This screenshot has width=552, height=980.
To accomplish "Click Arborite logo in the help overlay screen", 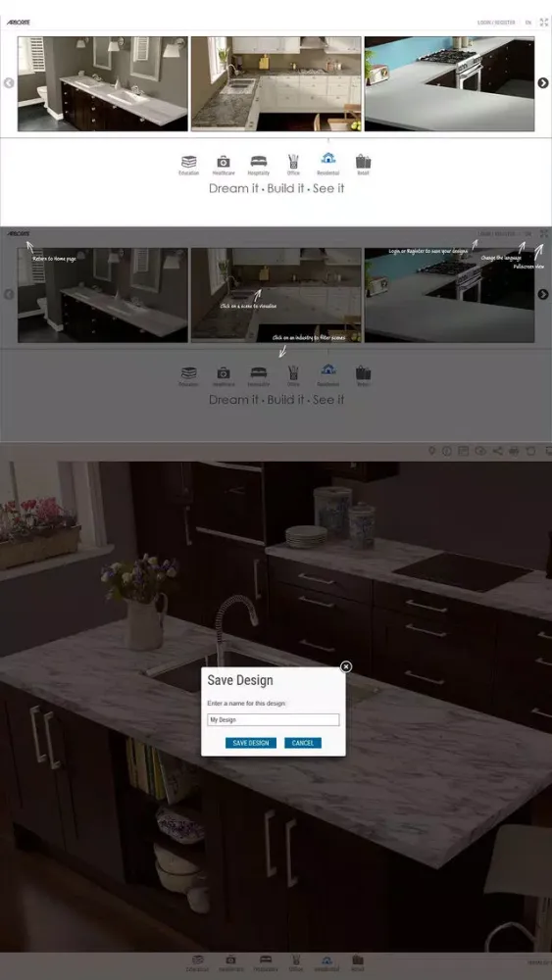I will [18, 234].
